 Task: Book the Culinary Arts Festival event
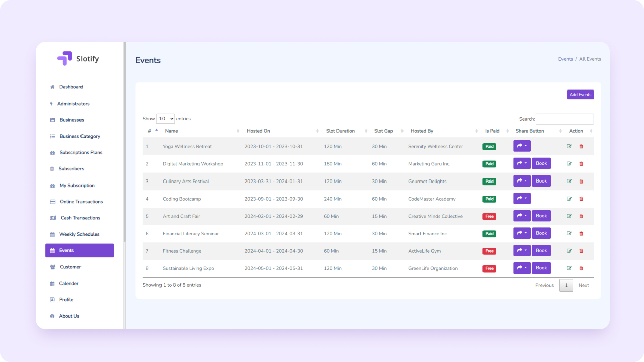click(x=541, y=181)
